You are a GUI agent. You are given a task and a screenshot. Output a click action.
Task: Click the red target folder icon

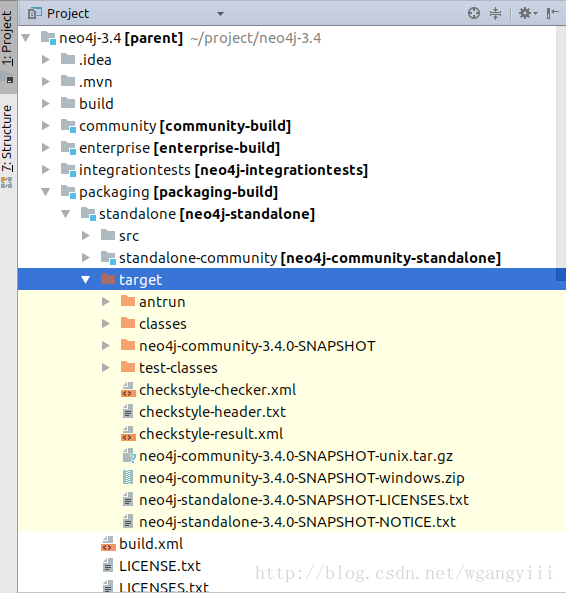pyautogui.click(x=108, y=279)
